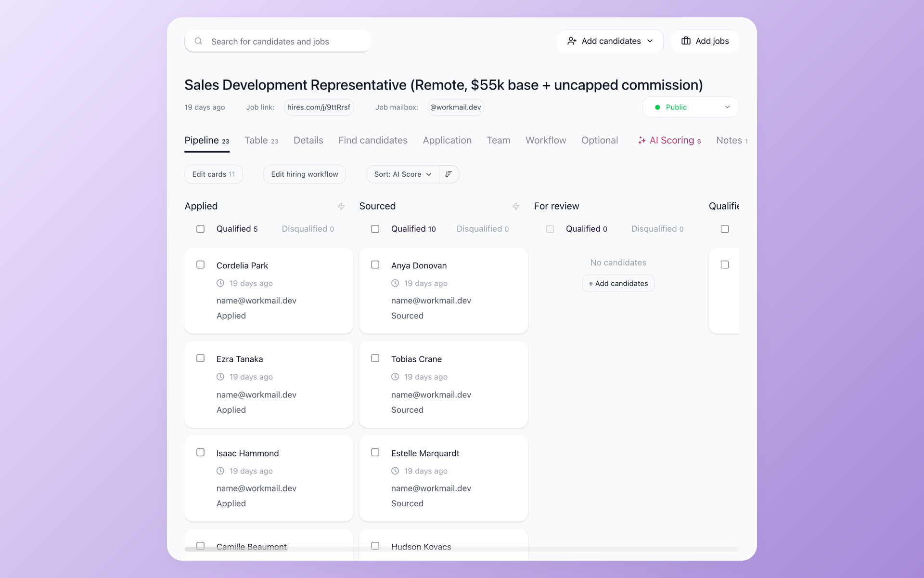Open the Public visibility dropdown

coord(690,107)
